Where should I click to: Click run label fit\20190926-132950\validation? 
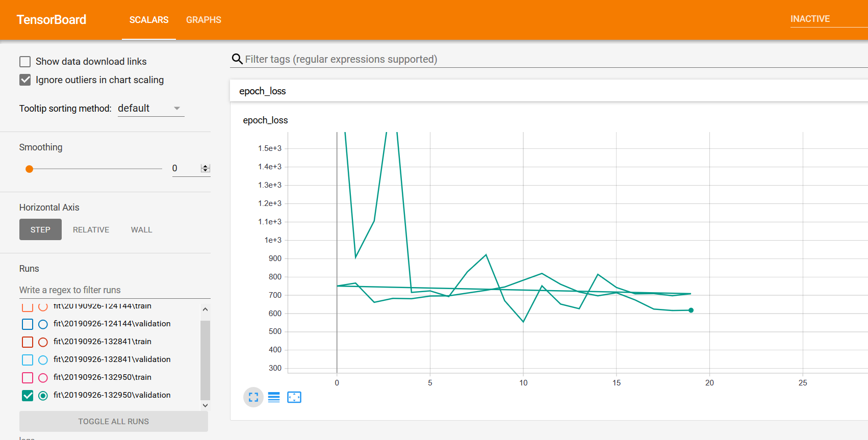click(112, 395)
